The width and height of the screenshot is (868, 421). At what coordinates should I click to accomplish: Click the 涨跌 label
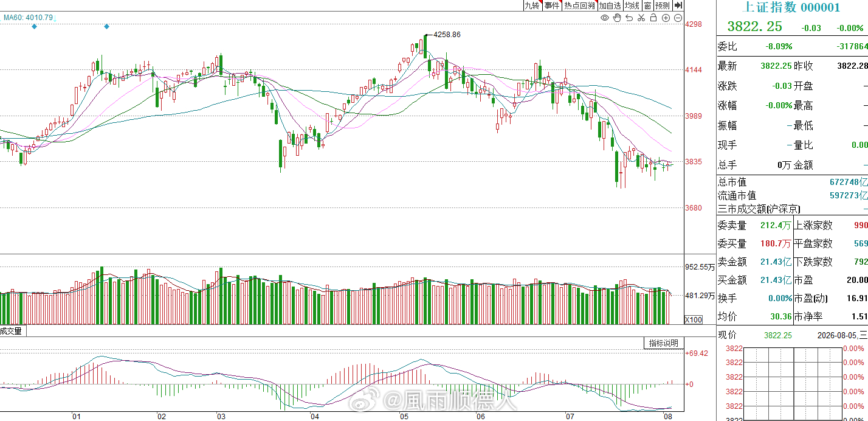pos(727,86)
